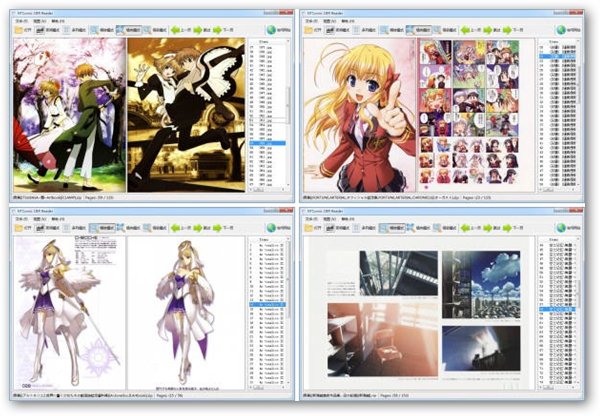Click third magnifier icon in top-right window
The image size is (600, 416).
[x=437, y=30]
